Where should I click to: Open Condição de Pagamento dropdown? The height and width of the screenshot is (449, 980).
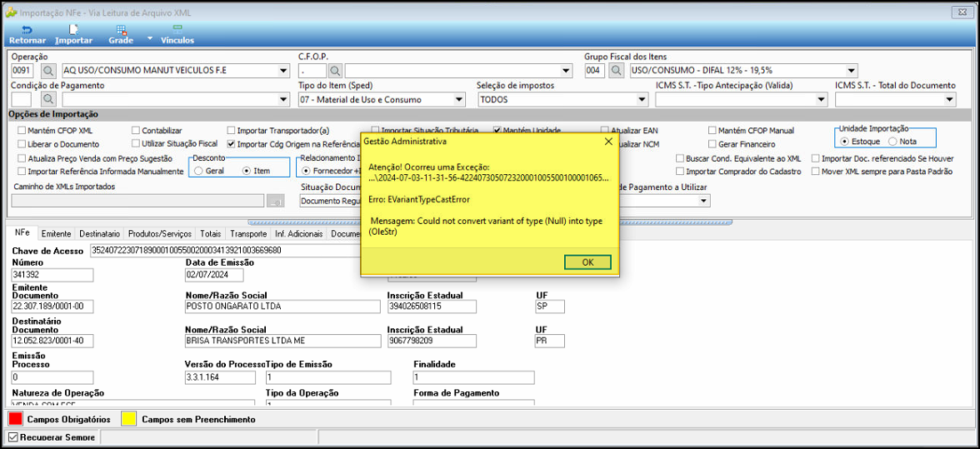coord(283,98)
